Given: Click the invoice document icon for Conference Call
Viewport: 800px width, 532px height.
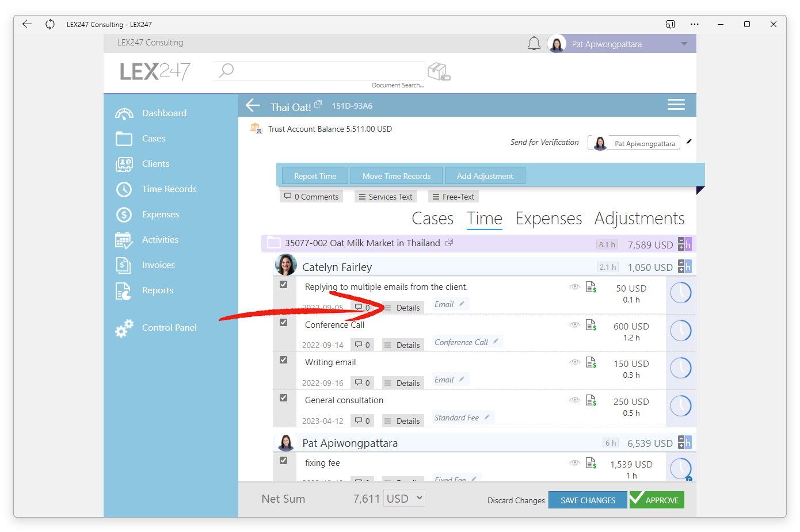Looking at the screenshot, I should pos(591,325).
